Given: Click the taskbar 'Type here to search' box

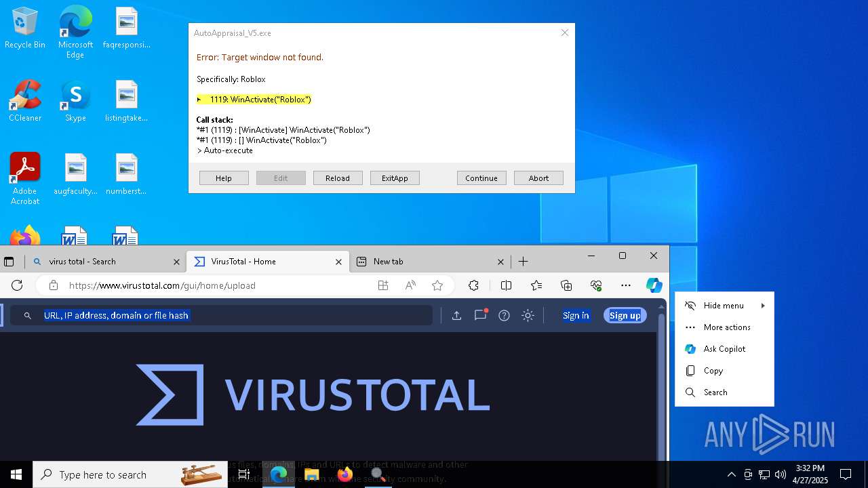Looking at the screenshot, I should (130, 474).
